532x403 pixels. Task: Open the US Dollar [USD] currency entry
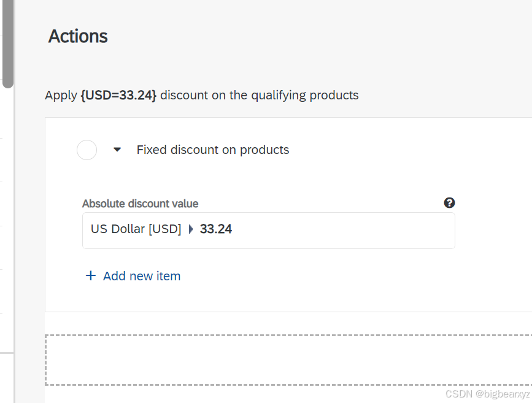point(136,229)
